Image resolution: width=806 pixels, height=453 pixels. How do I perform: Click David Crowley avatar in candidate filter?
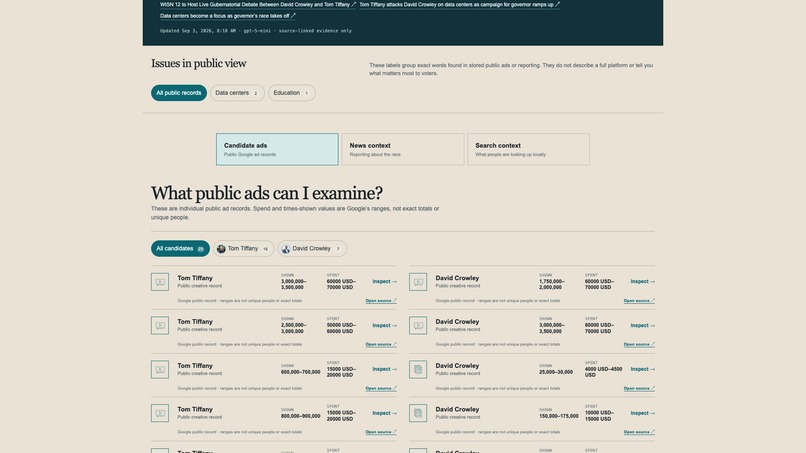286,249
